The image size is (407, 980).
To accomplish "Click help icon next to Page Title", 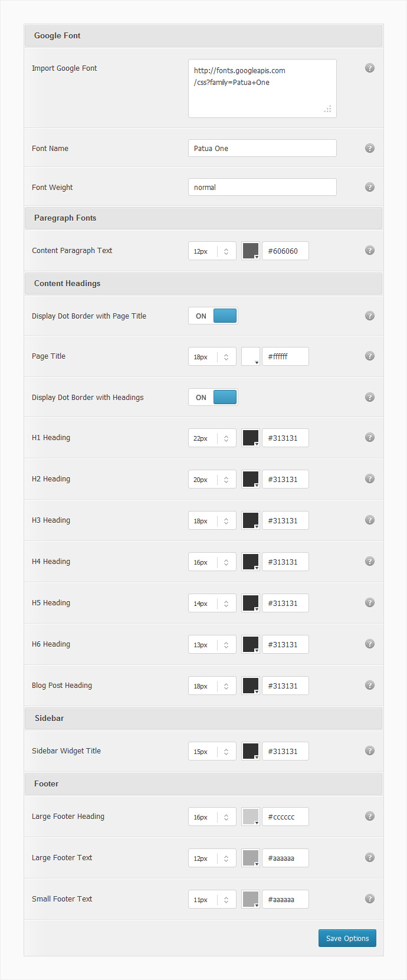I will click(370, 356).
